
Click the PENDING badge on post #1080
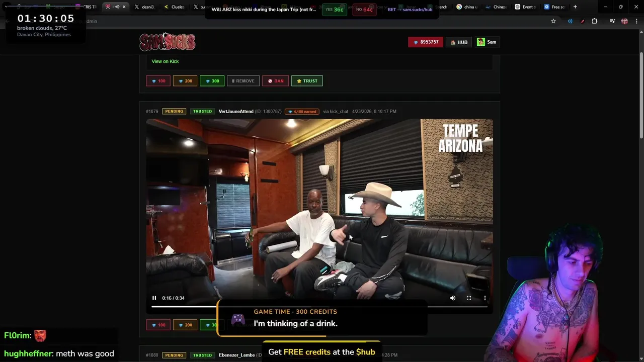tap(174, 355)
